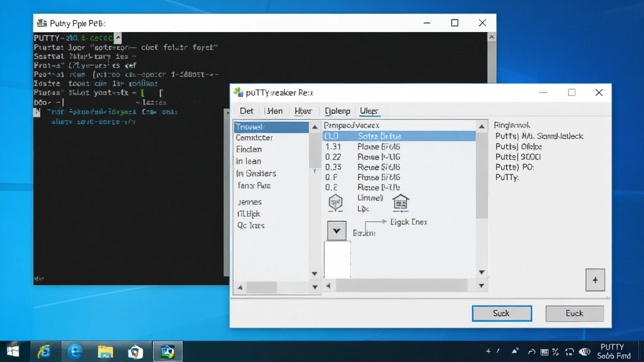644x362 pixels.
Task: Select In Snaliers category item
Action: (x=256, y=173)
